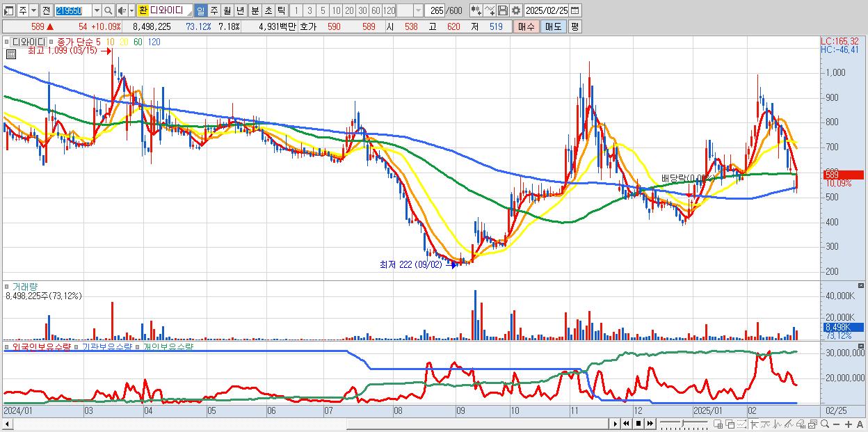
Task: Choose the 10 interval button
Action: [x=336, y=10]
